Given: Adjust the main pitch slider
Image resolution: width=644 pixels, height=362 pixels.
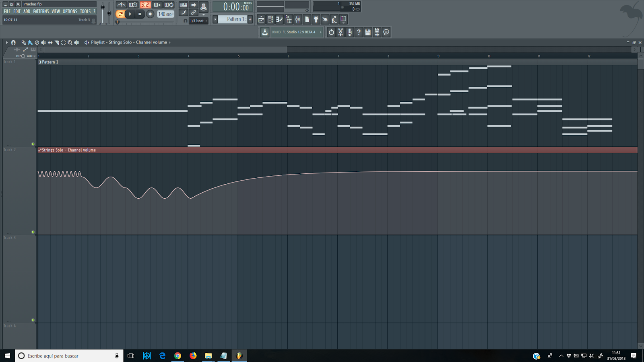Looking at the screenshot, I should pyautogui.click(x=109, y=13).
